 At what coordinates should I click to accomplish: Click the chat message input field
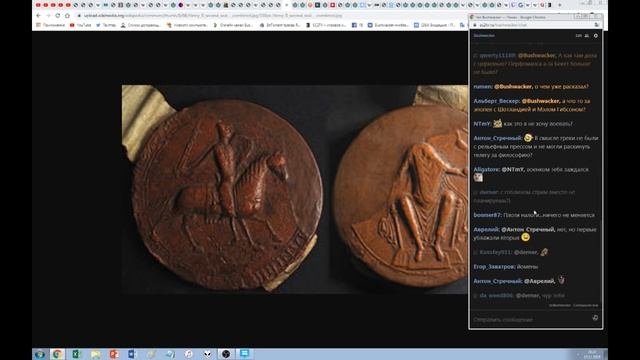click(x=531, y=319)
